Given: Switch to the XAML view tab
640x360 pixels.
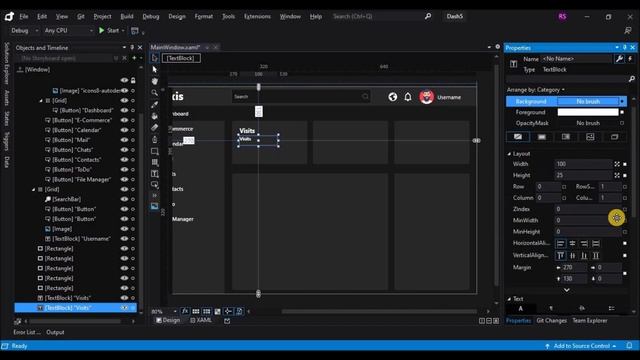Looking at the screenshot, I should (x=201, y=320).
